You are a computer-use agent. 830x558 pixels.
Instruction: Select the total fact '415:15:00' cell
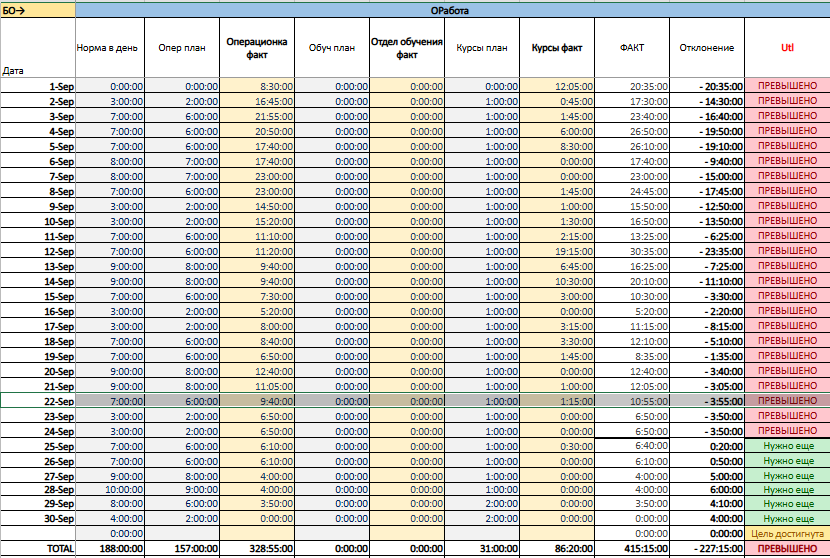[632, 549]
